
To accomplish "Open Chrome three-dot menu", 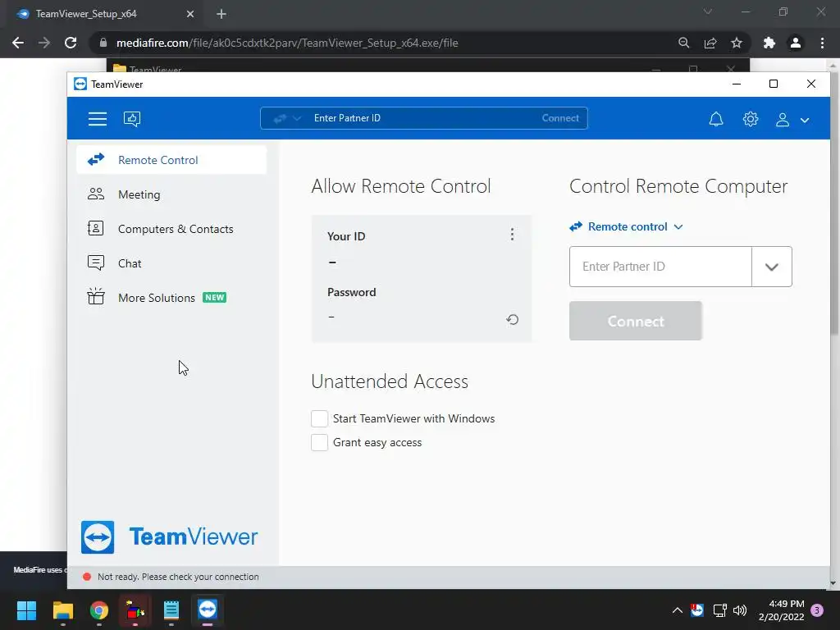I will [x=822, y=43].
